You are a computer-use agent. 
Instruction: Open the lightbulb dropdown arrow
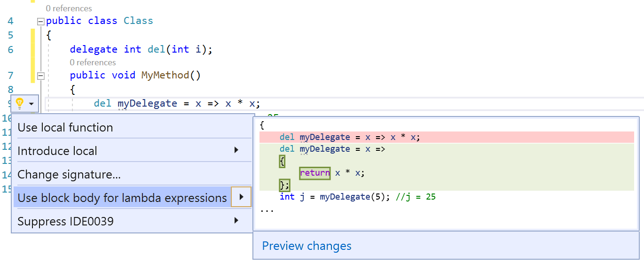coord(31,104)
